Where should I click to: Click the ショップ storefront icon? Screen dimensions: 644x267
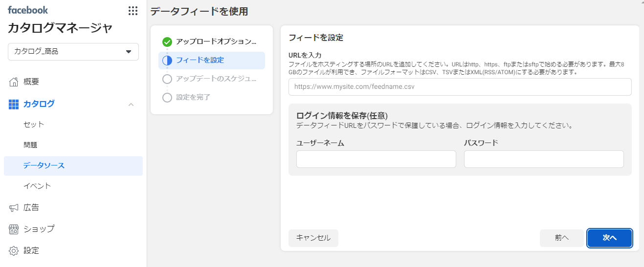[14, 229]
